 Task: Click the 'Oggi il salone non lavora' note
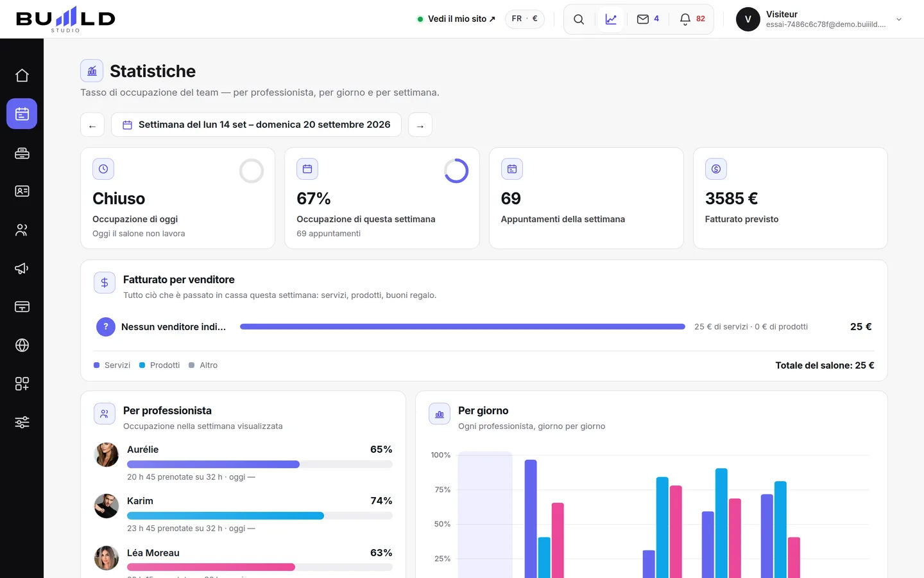pyautogui.click(x=139, y=234)
